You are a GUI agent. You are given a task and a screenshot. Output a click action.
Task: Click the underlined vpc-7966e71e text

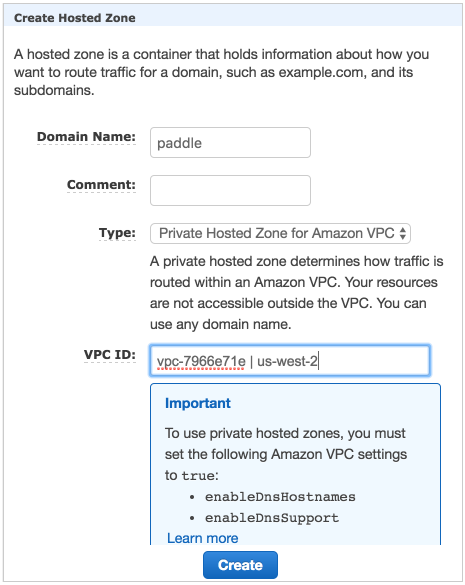pos(201,362)
